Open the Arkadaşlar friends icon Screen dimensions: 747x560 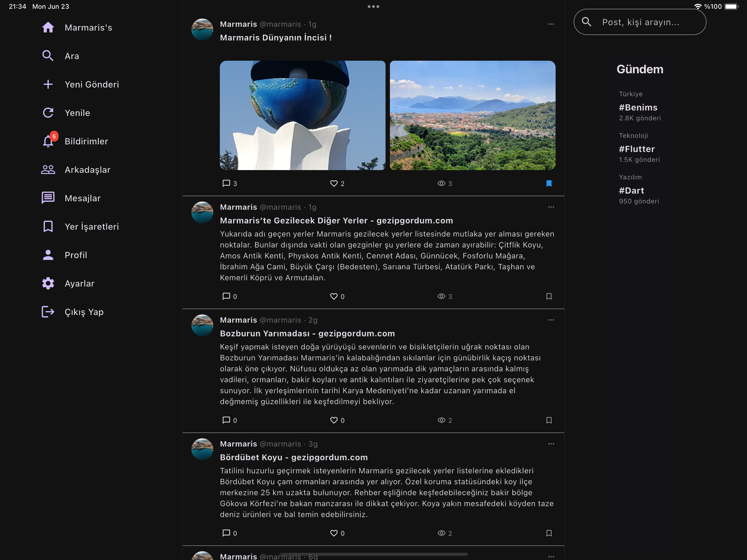tap(48, 170)
